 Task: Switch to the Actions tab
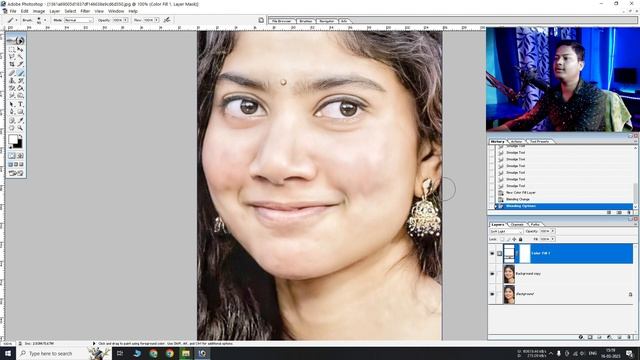516,141
